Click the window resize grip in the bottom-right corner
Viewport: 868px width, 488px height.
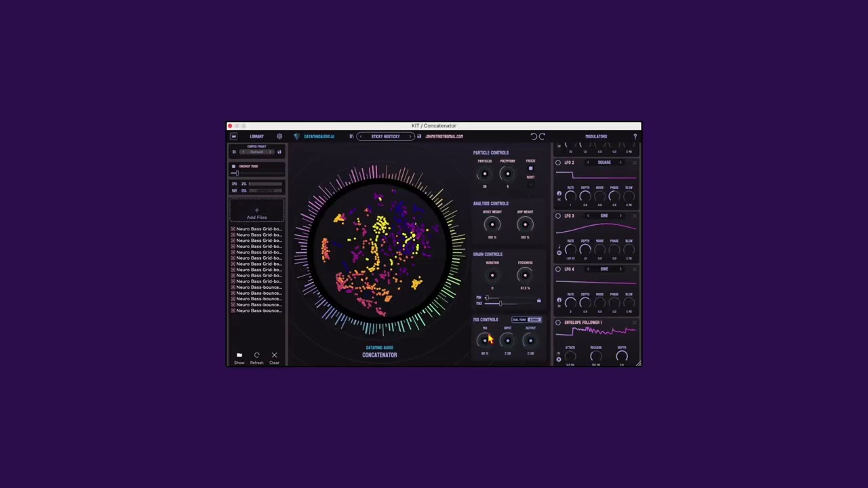(638, 363)
